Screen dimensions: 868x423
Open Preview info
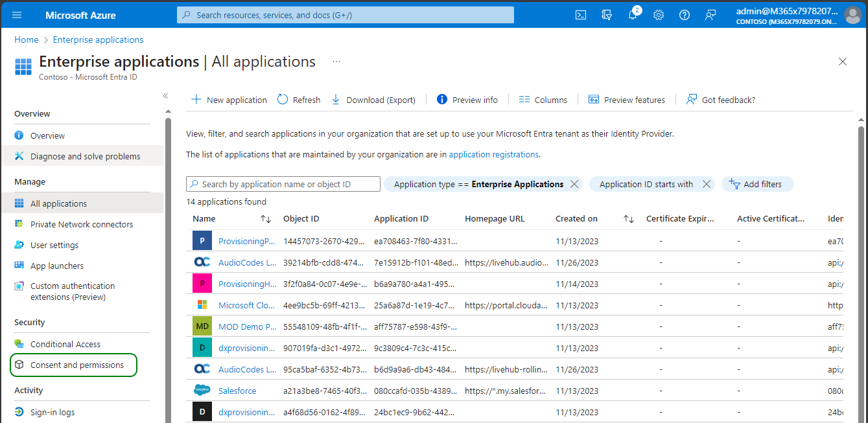467,100
